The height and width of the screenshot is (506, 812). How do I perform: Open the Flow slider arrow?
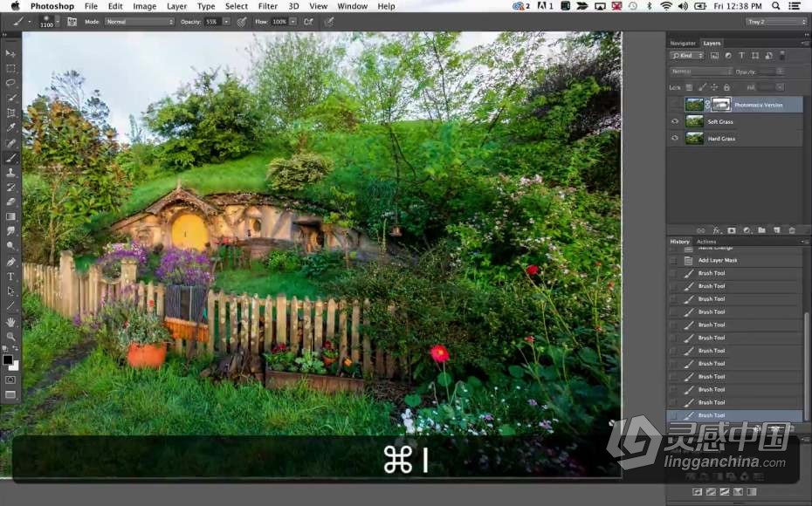[x=293, y=22]
